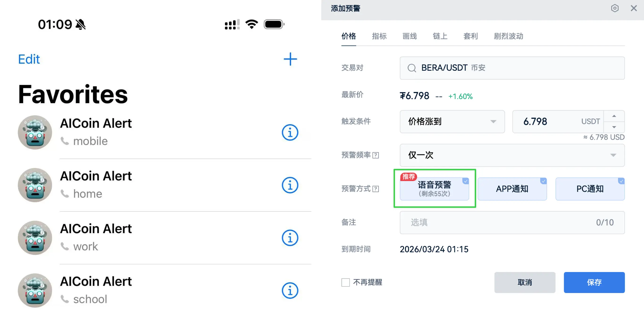The height and width of the screenshot is (314, 644).
Task: Toggle the 语音预警 voice alert option
Action: [x=435, y=189]
